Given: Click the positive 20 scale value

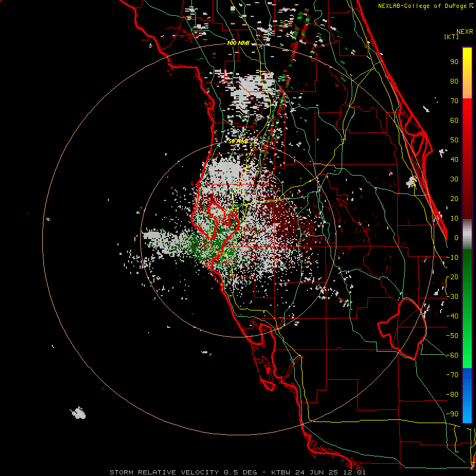Looking at the screenshot, I should click(454, 199).
